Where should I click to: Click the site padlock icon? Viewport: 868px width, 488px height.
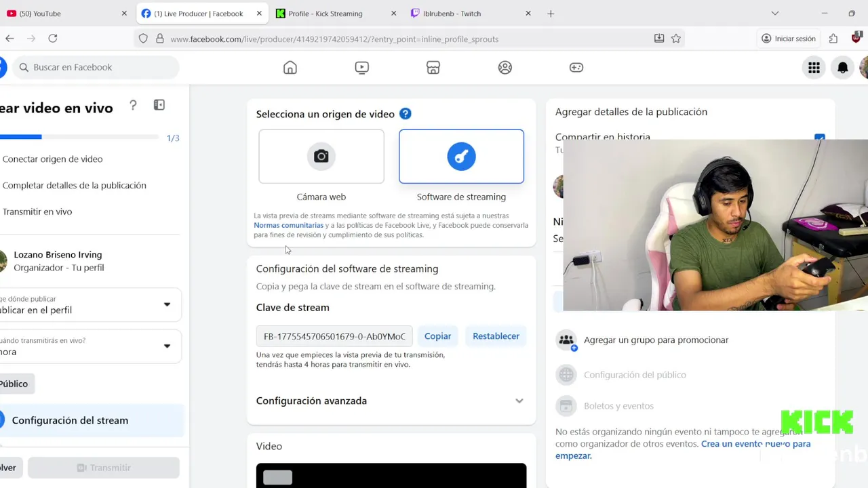coord(160,39)
